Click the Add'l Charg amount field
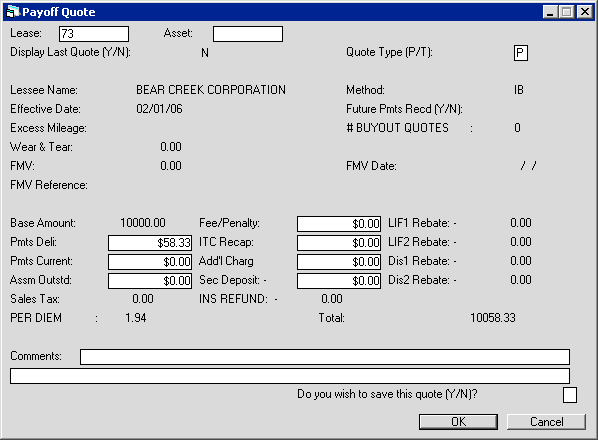Viewport: 598px width, 440px height. pos(339,262)
